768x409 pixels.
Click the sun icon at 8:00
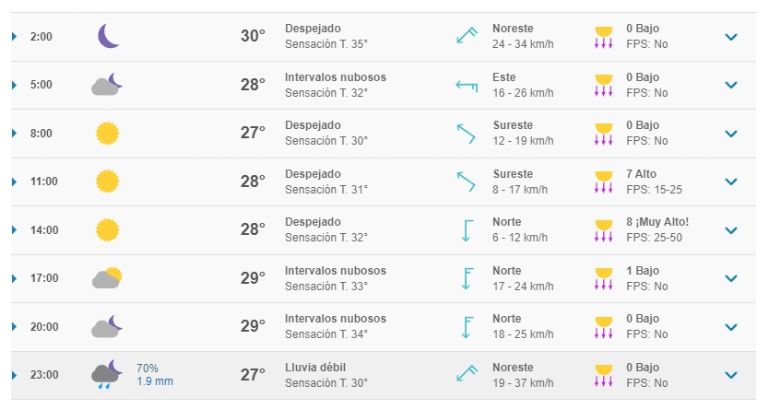click(x=107, y=133)
